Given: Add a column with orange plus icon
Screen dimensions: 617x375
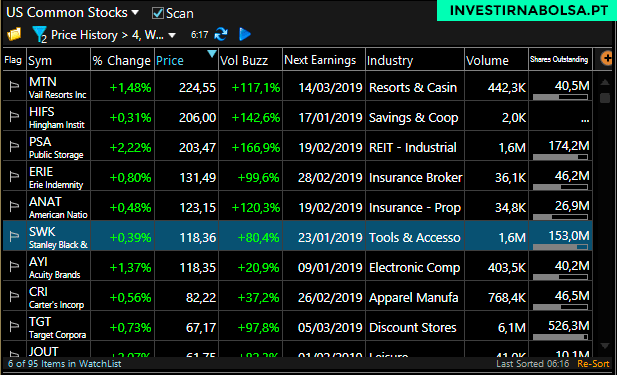Looking at the screenshot, I should [606, 59].
